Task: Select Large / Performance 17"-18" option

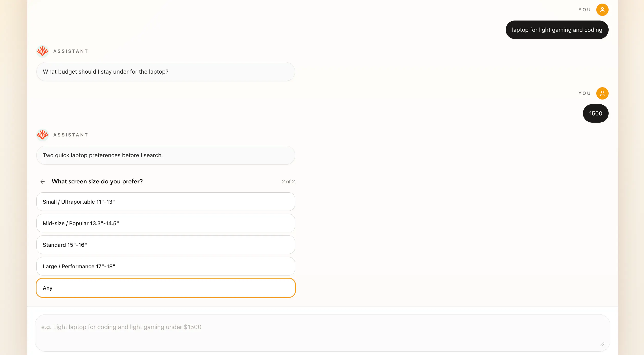Action: (165, 266)
